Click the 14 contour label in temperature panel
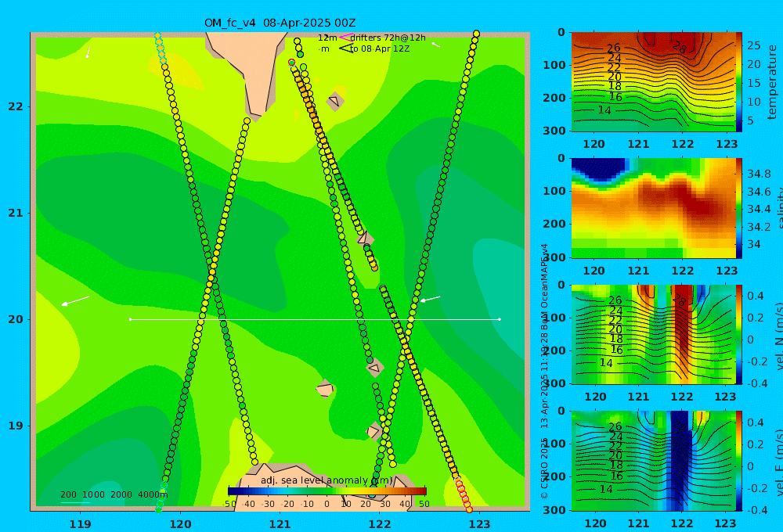Image resolution: width=783 pixels, height=532 pixels. (x=604, y=110)
